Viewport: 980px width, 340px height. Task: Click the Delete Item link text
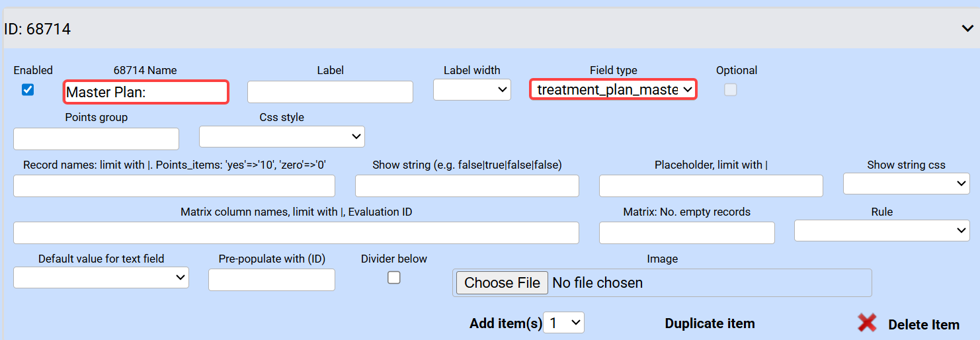click(x=923, y=324)
